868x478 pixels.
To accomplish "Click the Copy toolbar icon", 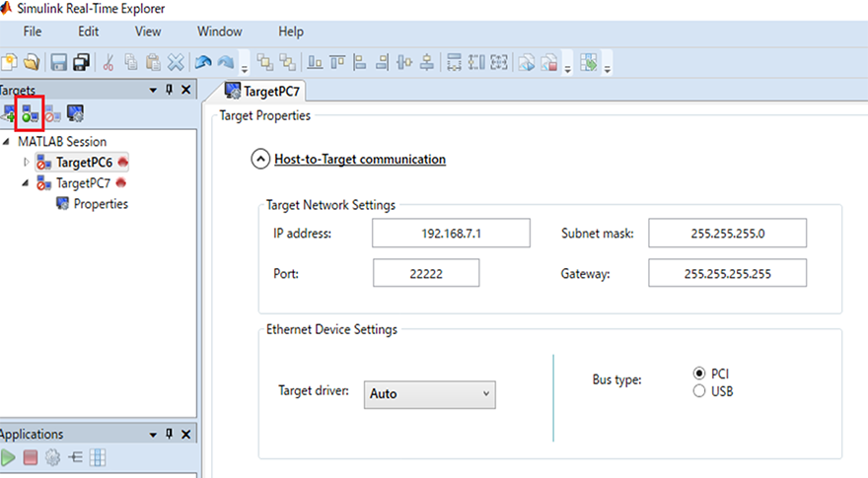I will [x=131, y=62].
